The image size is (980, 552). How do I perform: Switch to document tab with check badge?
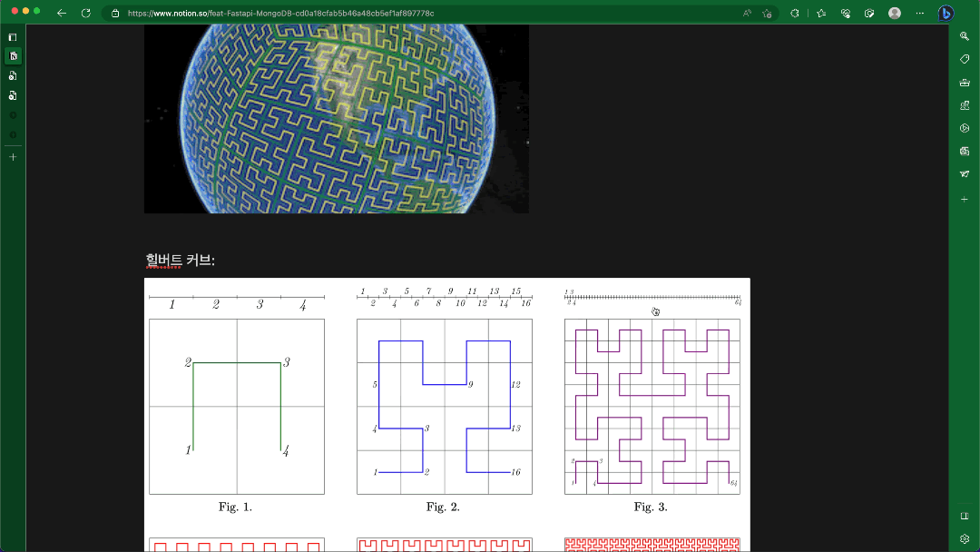(x=13, y=95)
